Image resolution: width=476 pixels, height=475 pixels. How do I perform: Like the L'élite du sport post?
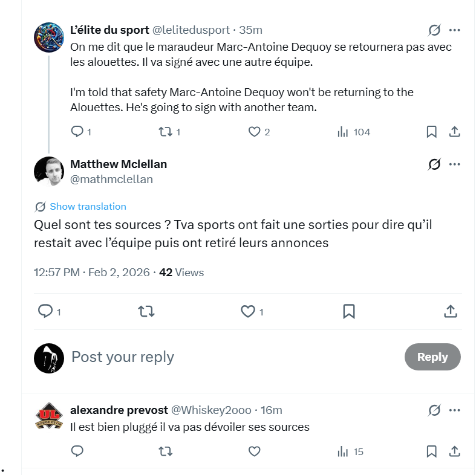[255, 132]
